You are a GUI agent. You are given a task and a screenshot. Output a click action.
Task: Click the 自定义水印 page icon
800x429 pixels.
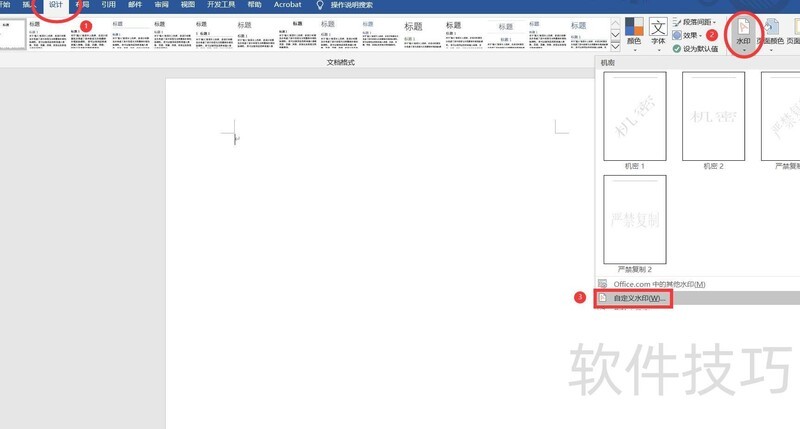pos(603,298)
